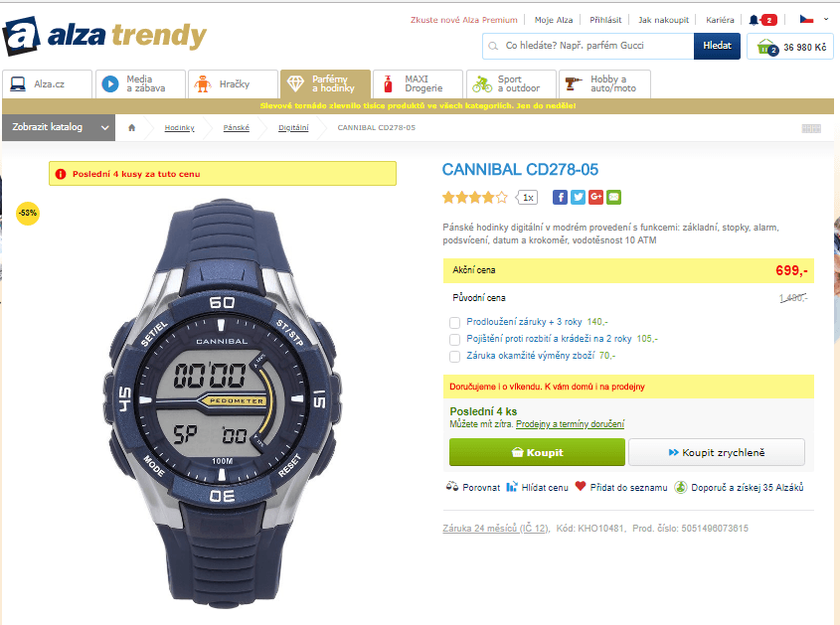Open shopping cart basket icon

(766, 47)
